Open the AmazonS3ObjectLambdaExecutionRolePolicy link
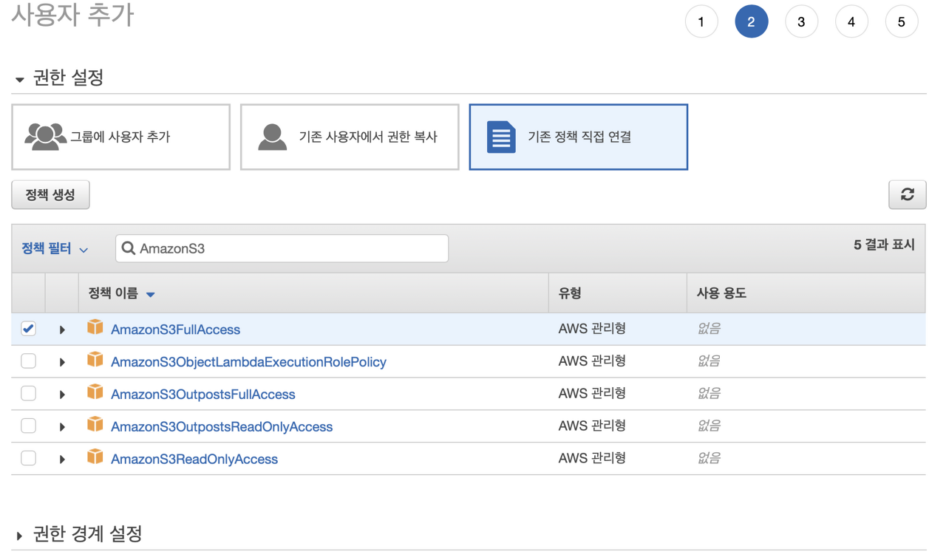Screen dimensions: 946x560 (x=248, y=362)
